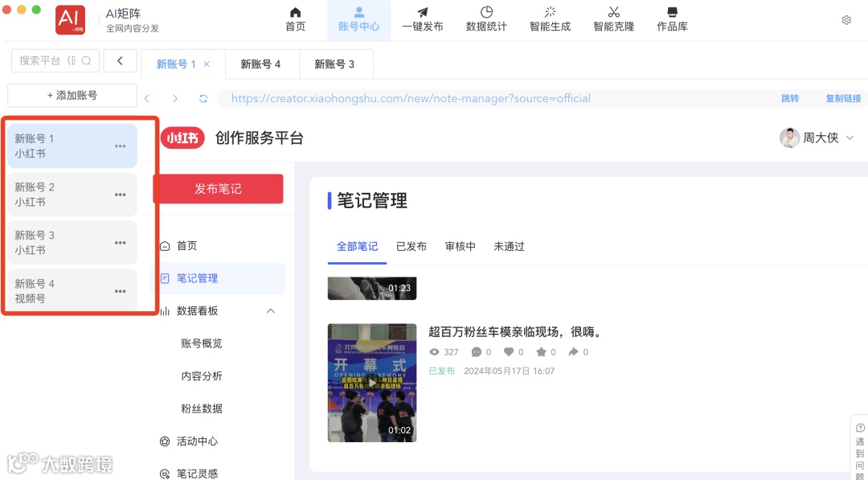Click the 小红书 logo
Image resolution: width=868 pixels, height=480 pixels.
(182, 137)
